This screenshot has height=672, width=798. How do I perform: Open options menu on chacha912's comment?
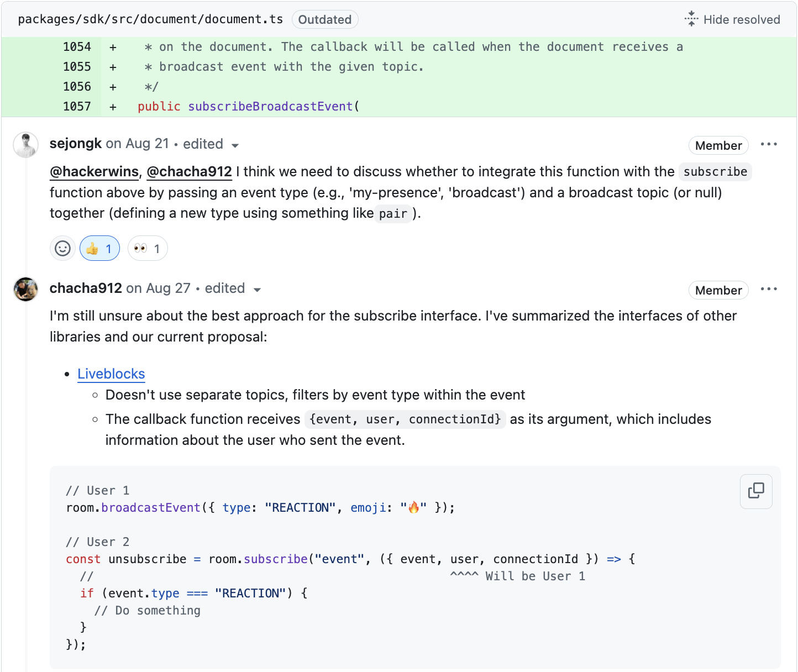(x=768, y=290)
